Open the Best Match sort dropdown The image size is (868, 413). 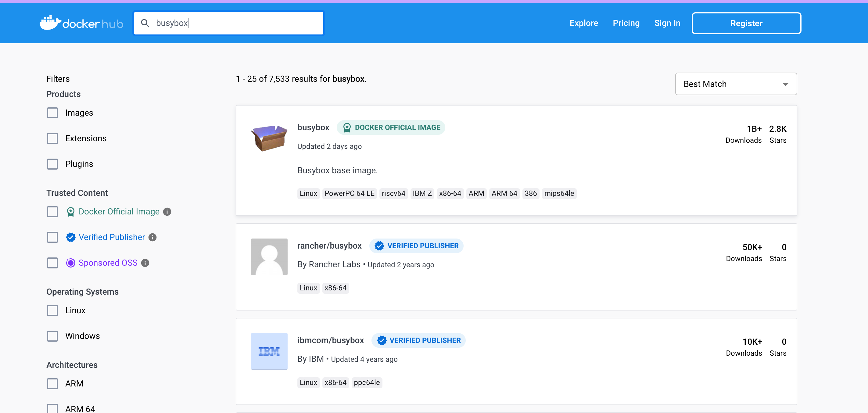tap(736, 84)
